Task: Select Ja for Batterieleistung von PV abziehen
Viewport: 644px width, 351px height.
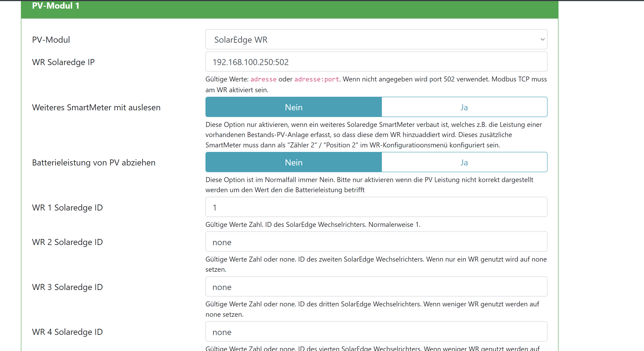Action: [464, 162]
